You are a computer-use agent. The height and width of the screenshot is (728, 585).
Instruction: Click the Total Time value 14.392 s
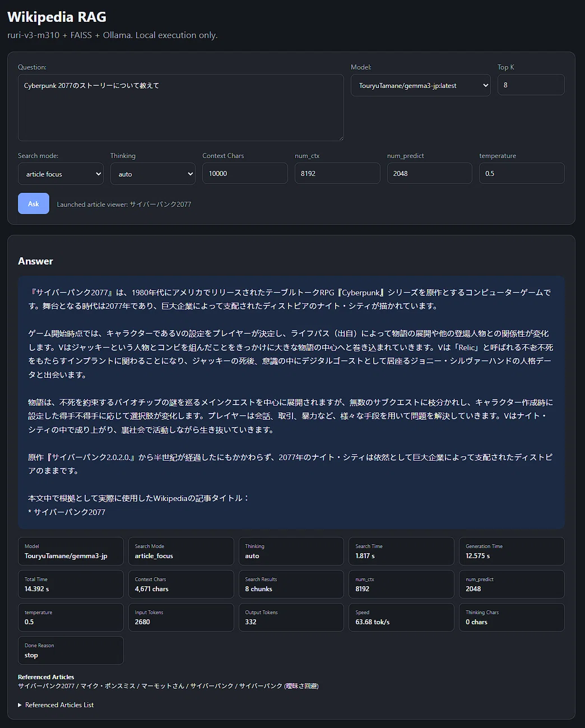(x=37, y=589)
